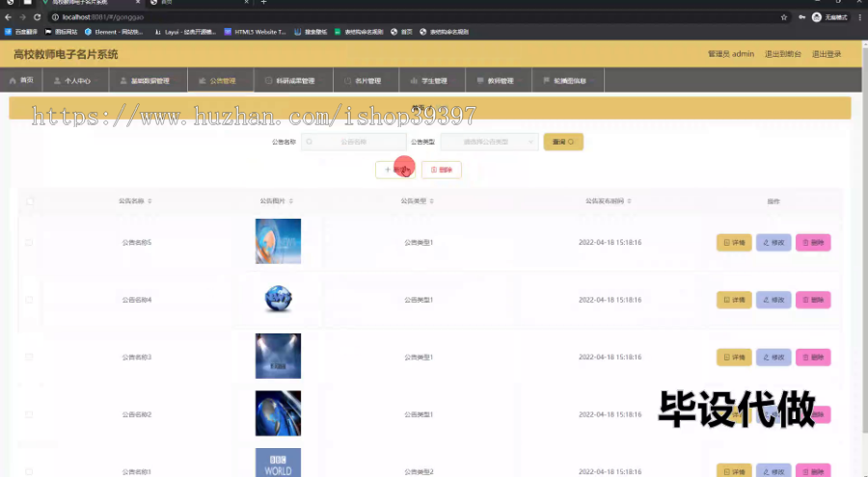Click the 查询 search button

point(563,142)
